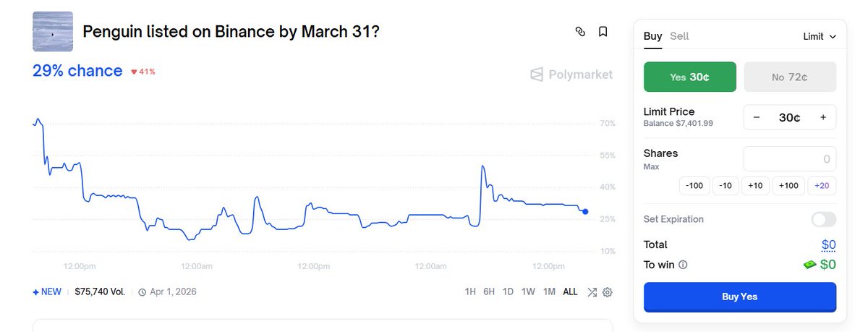Click the shuffle compare icon under chart

(x=592, y=292)
